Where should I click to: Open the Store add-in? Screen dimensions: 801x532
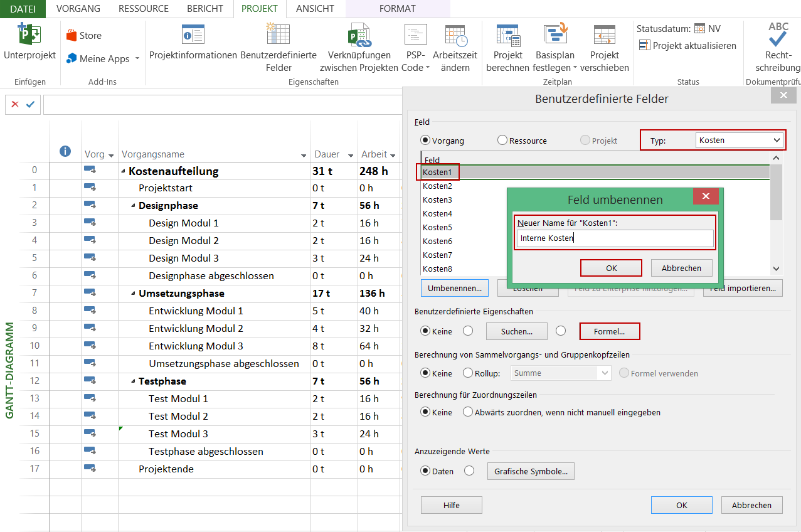point(83,36)
